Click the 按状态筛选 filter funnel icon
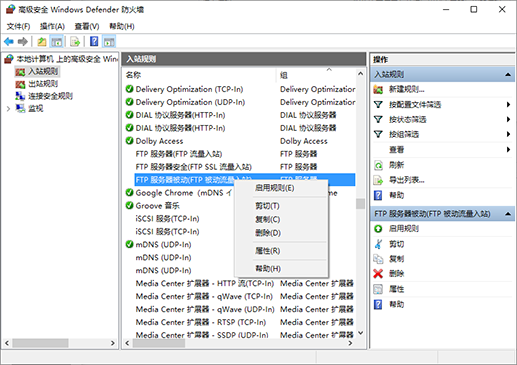The width and height of the screenshot is (517, 365). [x=378, y=119]
